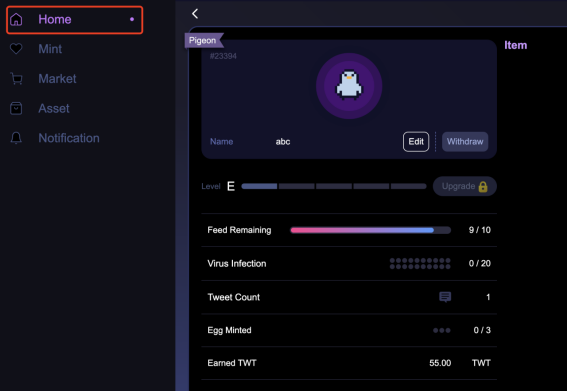This screenshot has height=391, width=567.
Task: Click the Edit name button
Action: click(416, 141)
